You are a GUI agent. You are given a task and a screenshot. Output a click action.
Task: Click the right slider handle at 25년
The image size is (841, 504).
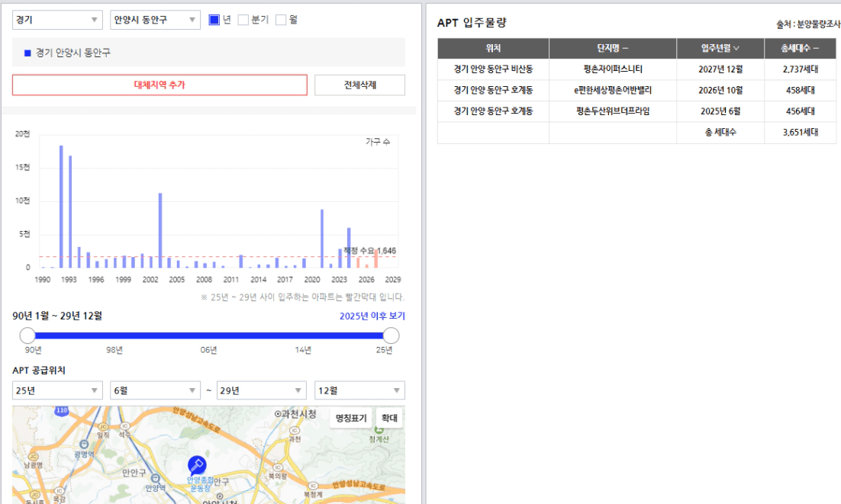pos(391,335)
